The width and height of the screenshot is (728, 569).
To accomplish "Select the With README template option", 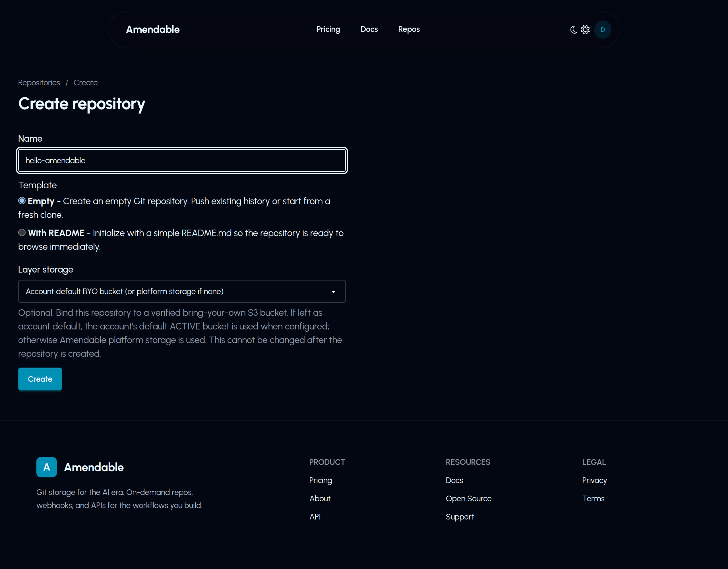I will [x=22, y=232].
